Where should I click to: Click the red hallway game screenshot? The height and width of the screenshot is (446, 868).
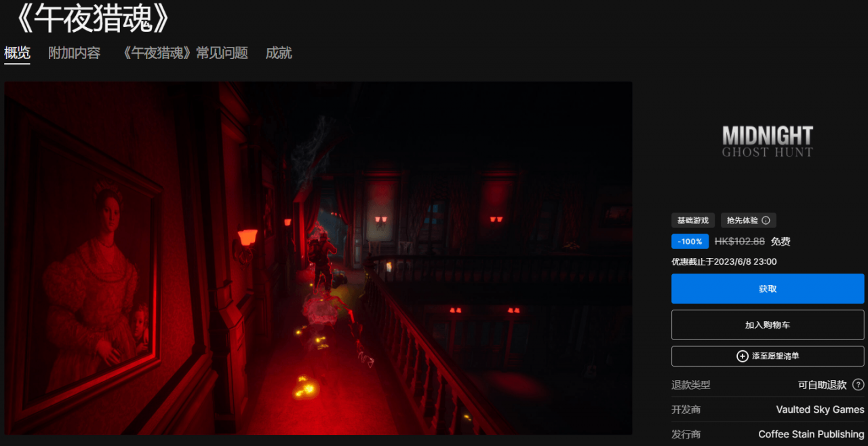click(x=318, y=258)
